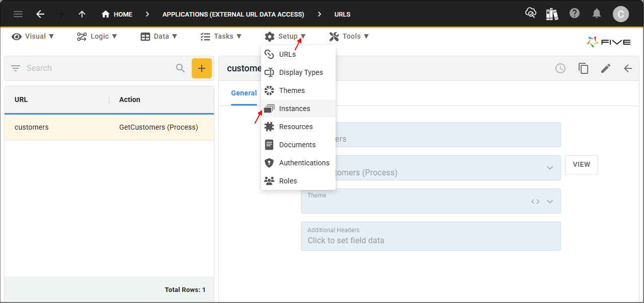Image resolution: width=644 pixels, height=303 pixels.
Task: Click the pencil edit icon
Action: click(x=606, y=68)
